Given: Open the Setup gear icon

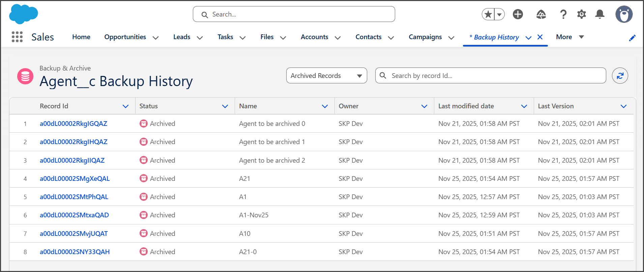Looking at the screenshot, I should pyautogui.click(x=581, y=14).
